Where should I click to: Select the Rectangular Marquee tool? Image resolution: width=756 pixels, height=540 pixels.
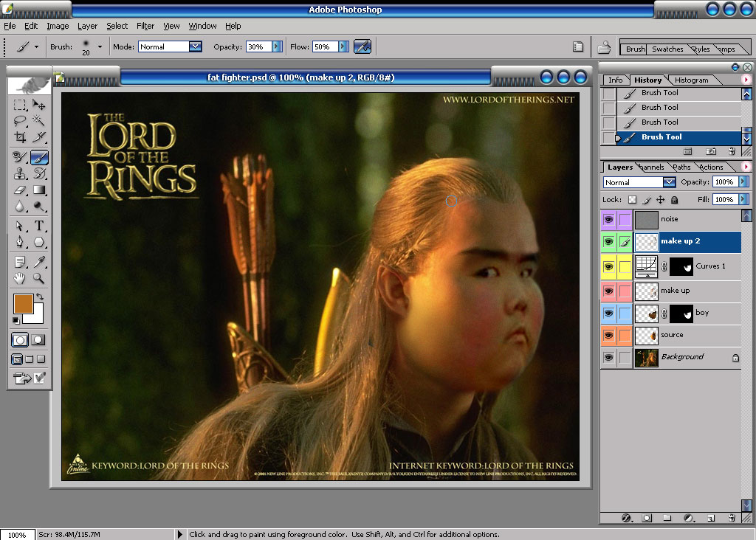tap(20, 105)
